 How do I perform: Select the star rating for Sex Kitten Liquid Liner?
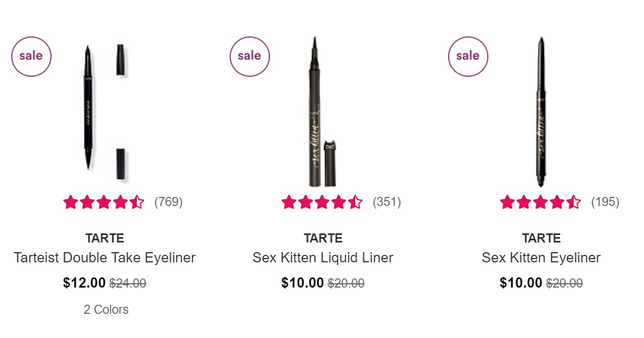(322, 202)
